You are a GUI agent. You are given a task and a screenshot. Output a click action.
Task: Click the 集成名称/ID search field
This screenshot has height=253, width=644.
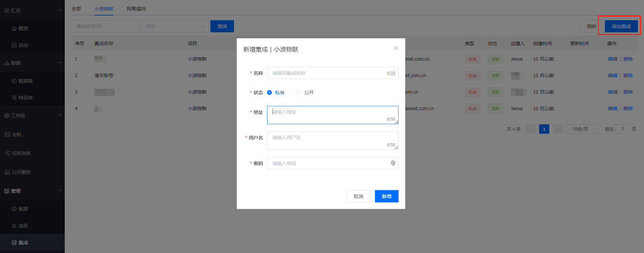coord(106,26)
